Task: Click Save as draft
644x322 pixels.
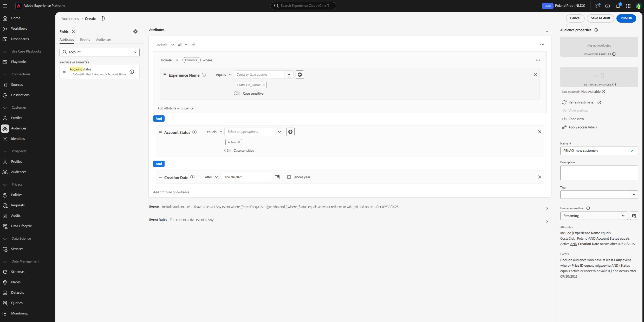Action: click(x=600, y=18)
